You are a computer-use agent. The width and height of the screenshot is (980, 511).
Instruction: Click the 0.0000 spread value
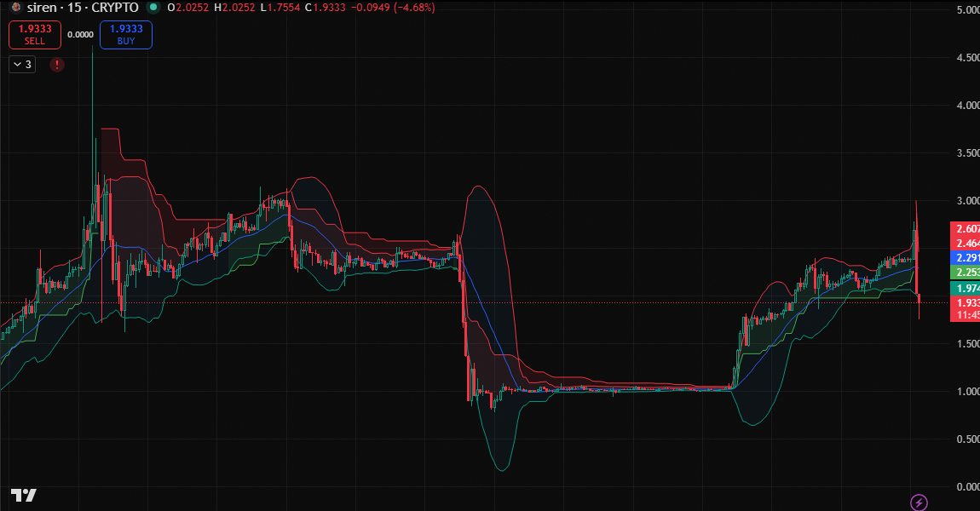(x=81, y=34)
